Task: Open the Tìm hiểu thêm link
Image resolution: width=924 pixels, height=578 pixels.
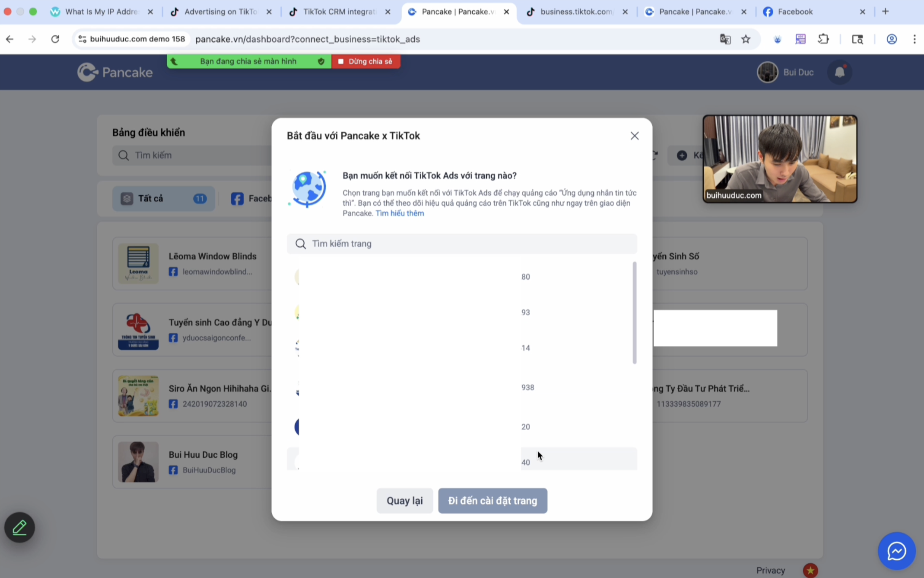Action: [400, 213]
